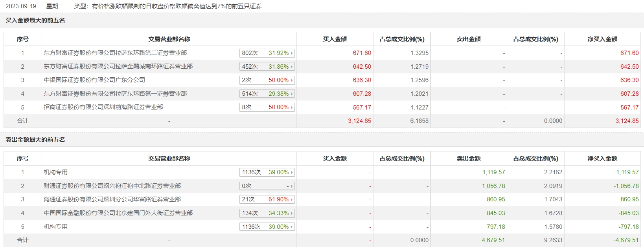
Task: Open 财通证券绍兴袍江袍中北路证券营业部 link
Action: tap(112, 186)
